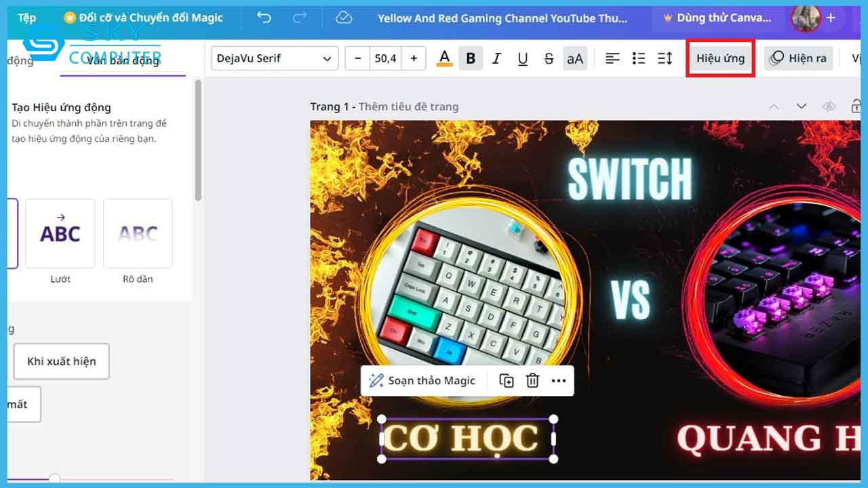The width and height of the screenshot is (868, 488).
Task: Toggle strikethrough formatting
Action: pos(549,58)
